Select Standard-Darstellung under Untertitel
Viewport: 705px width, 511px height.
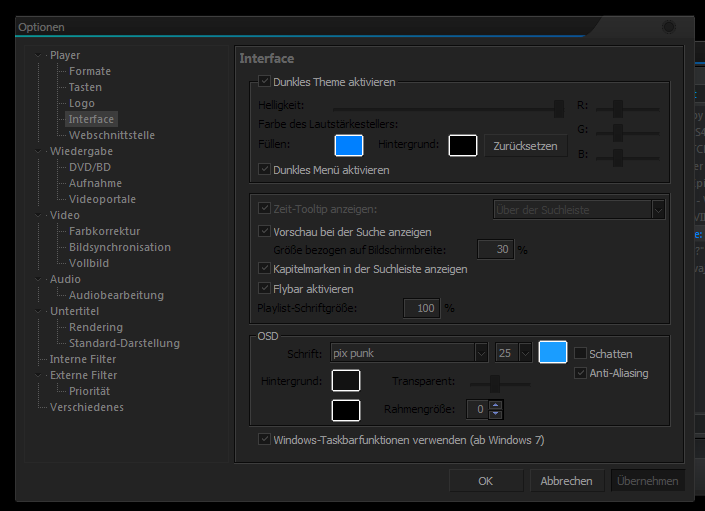(x=124, y=343)
